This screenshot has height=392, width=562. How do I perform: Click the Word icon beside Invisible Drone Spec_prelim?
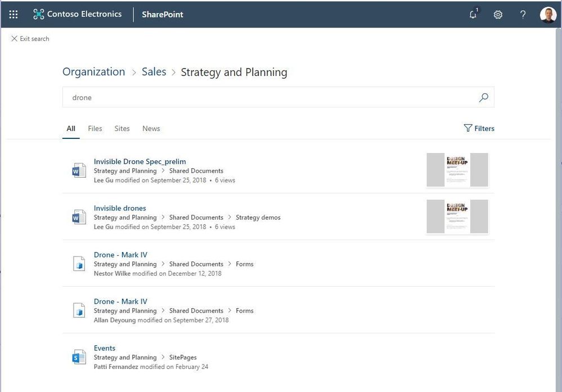(79, 169)
